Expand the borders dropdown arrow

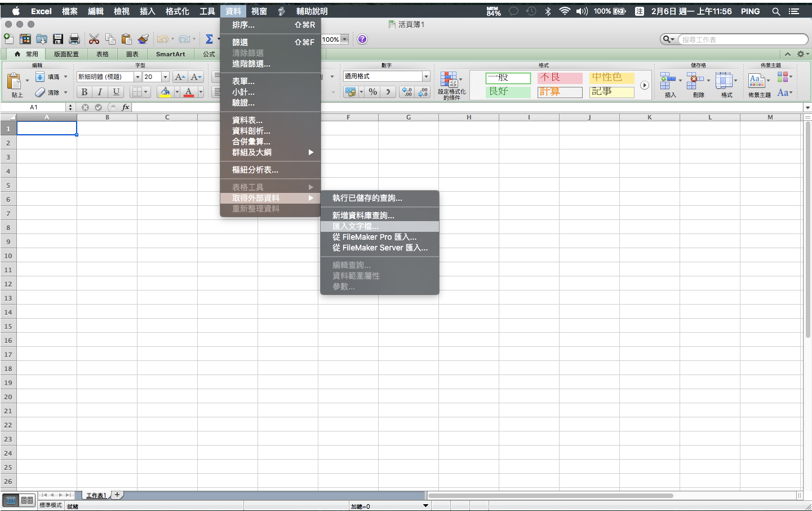[x=145, y=92]
